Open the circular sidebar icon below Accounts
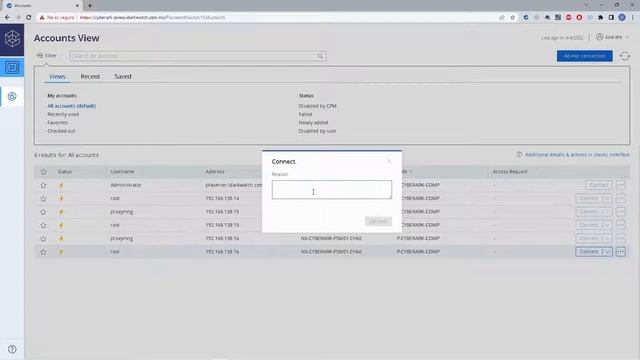 tap(12, 97)
